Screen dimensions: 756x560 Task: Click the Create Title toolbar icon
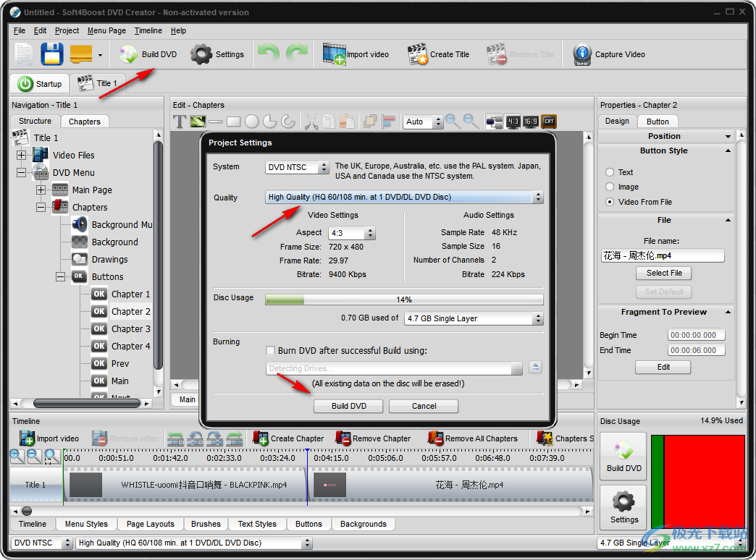pyautogui.click(x=438, y=54)
